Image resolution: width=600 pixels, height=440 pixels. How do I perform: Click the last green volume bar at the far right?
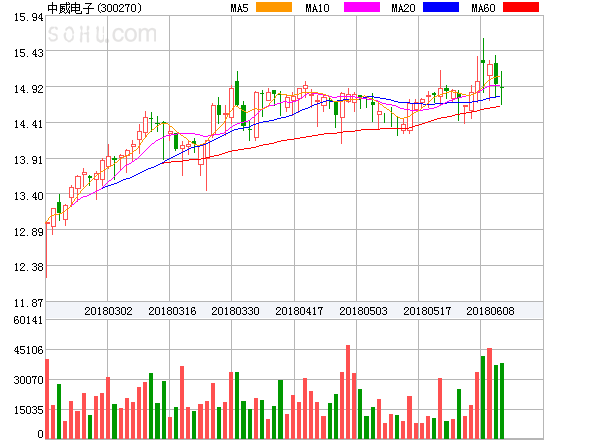[502, 401]
